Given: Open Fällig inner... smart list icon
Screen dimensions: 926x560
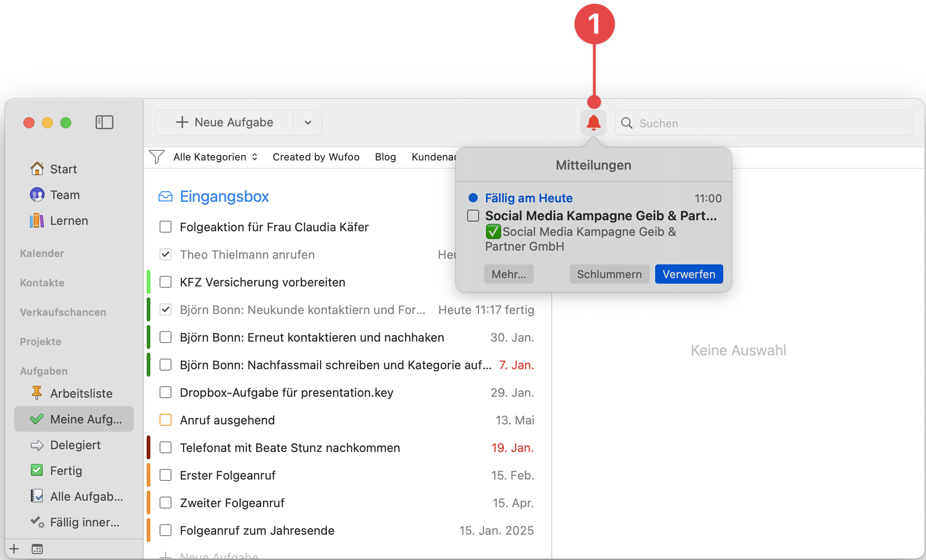Looking at the screenshot, I should 37,522.
